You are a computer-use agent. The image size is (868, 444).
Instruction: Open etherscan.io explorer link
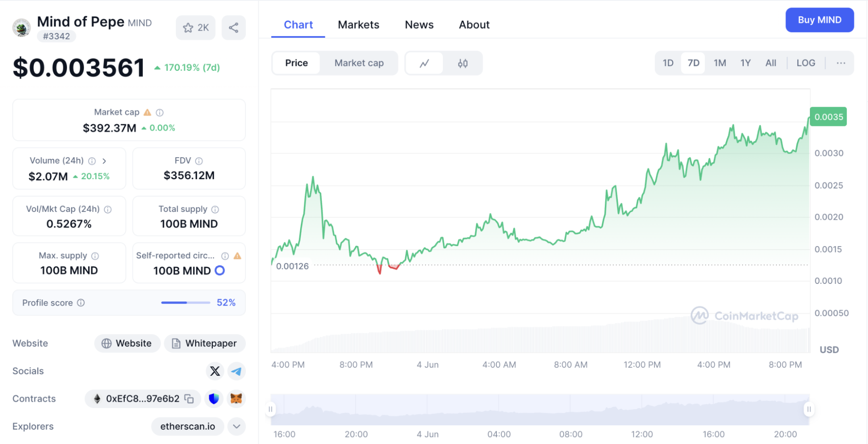pos(188,426)
